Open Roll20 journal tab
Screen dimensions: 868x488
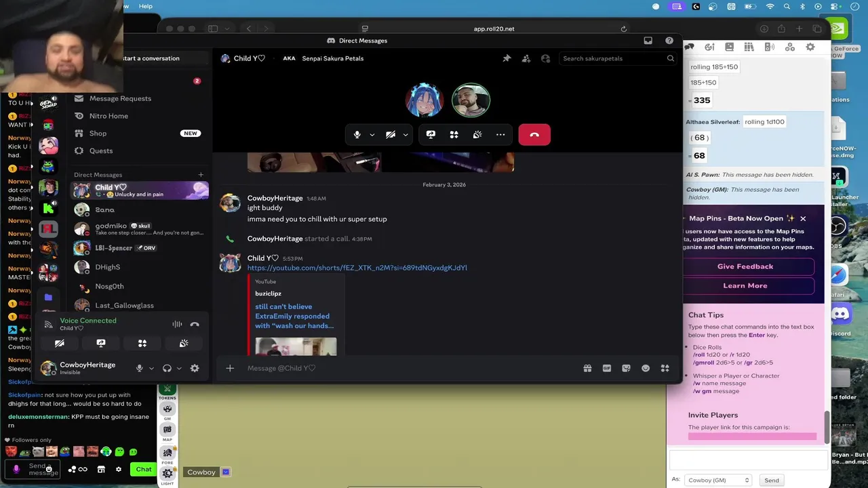[729, 47]
